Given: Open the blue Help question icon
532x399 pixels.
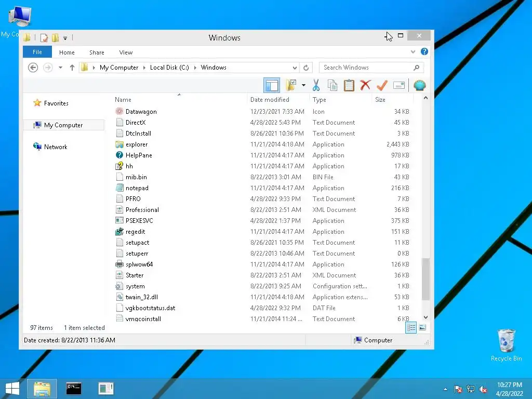Looking at the screenshot, I should (424, 51).
